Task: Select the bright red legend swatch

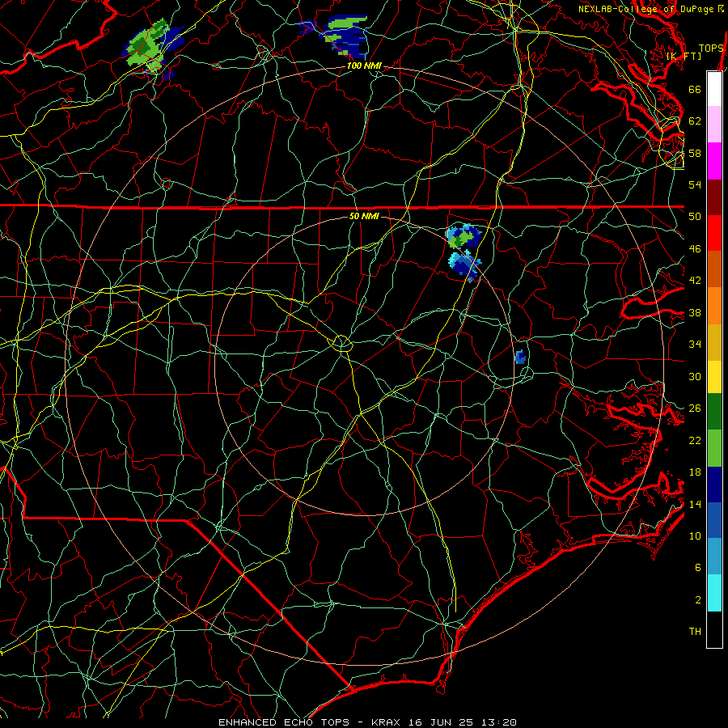Action: 714,233
